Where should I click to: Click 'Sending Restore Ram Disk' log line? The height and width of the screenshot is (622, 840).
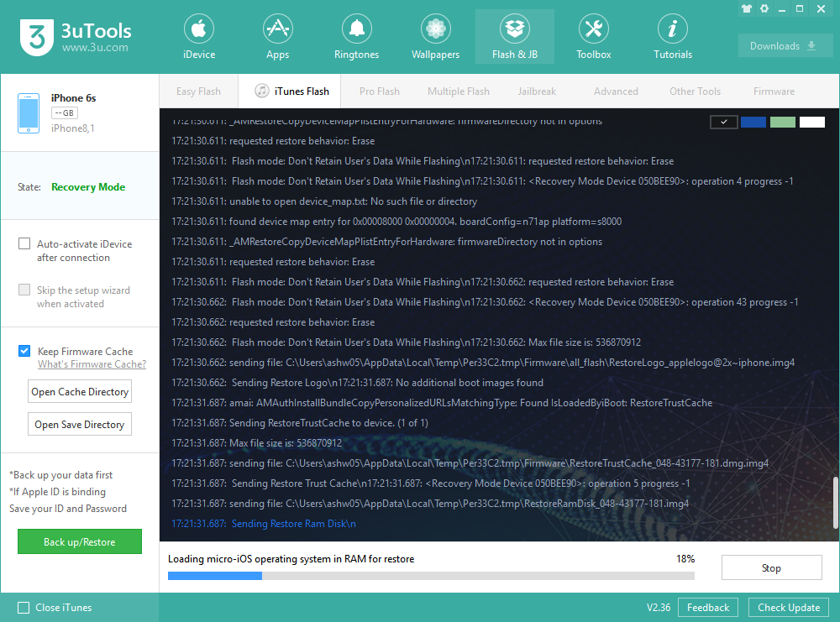(264, 524)
